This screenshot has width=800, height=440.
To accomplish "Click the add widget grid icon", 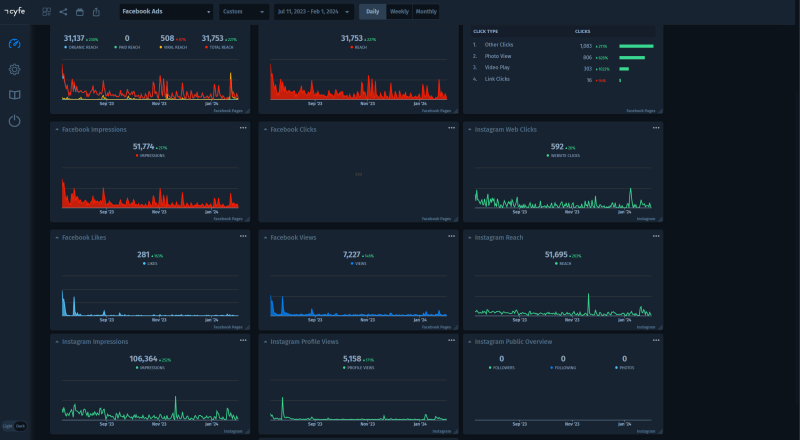I will [46, 12].
